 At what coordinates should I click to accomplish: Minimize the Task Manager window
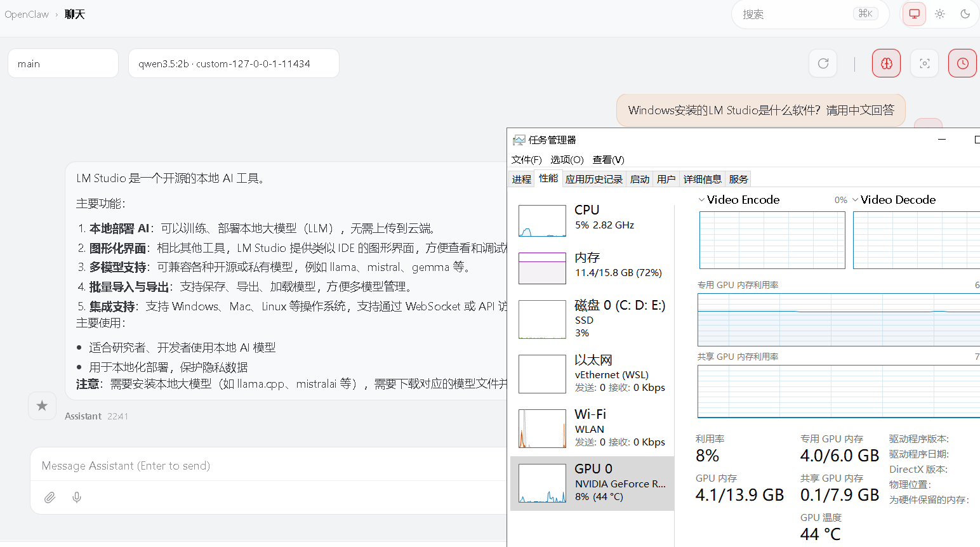click(942, 140)
